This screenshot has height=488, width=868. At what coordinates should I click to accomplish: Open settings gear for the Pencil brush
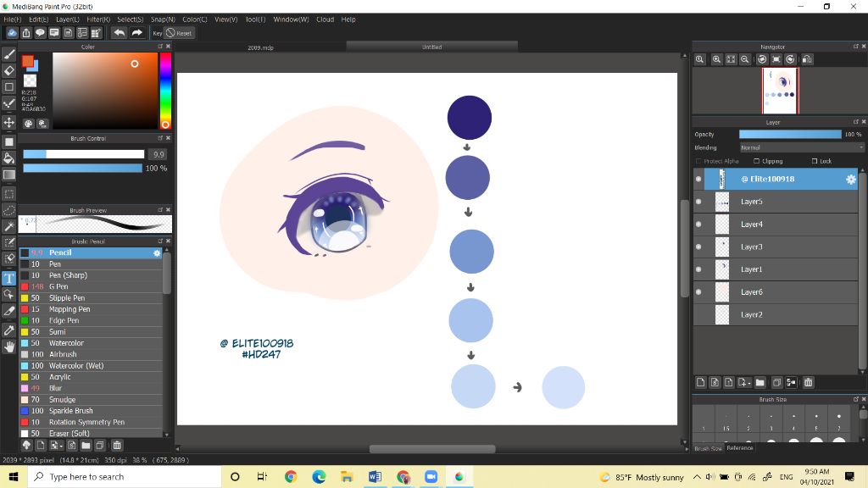pos(157,253)
